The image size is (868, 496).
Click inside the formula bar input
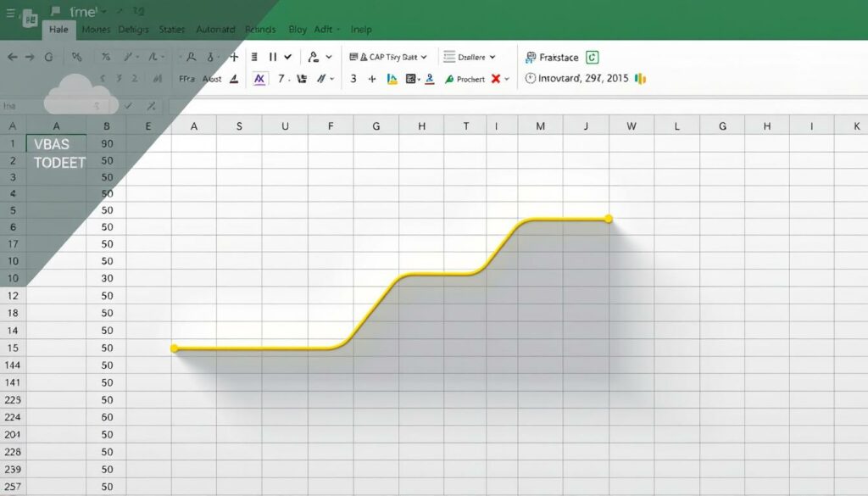[x=518, y=106]
